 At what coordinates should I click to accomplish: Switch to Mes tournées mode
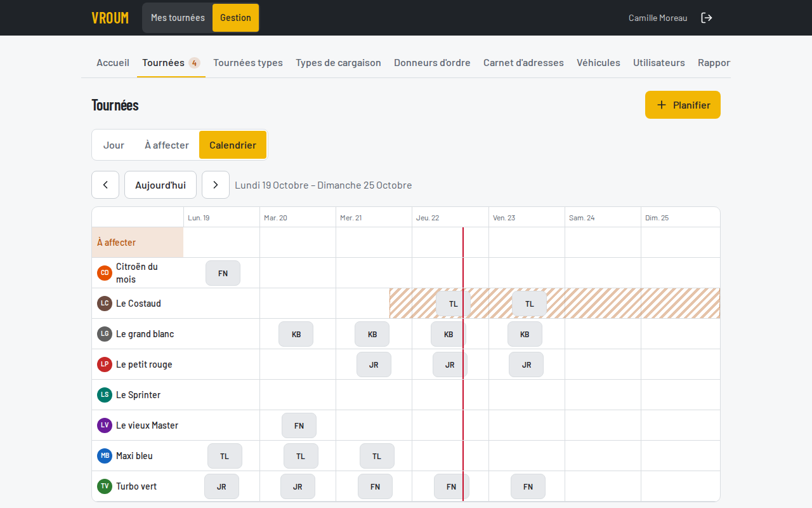[x=178, y=18]
